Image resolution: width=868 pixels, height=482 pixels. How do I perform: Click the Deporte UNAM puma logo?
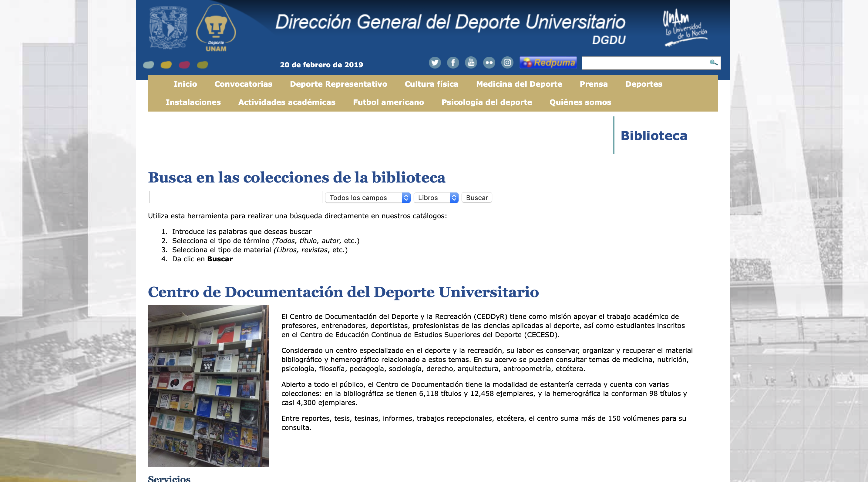[x=216, y=28]
